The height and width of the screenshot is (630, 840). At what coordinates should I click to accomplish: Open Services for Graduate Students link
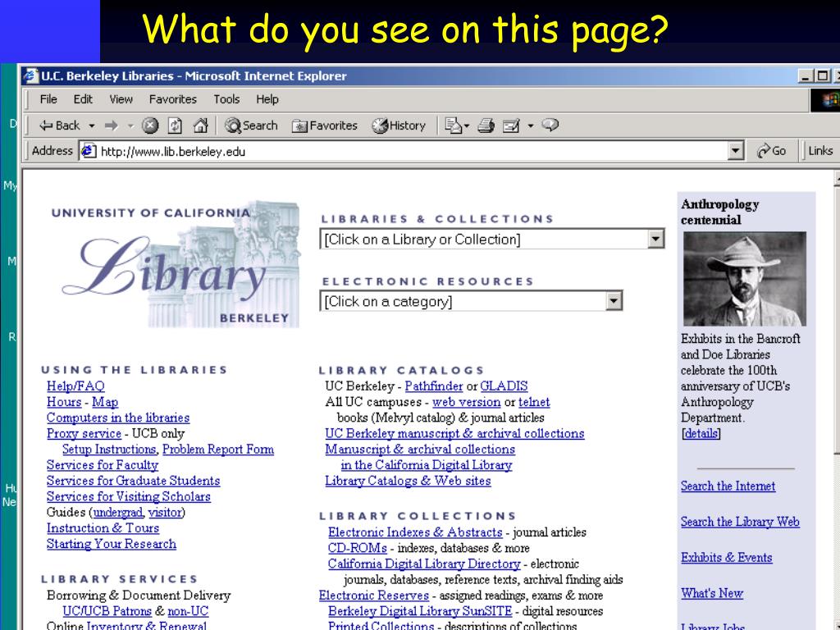pyautogui.click(x=134, y=481)
